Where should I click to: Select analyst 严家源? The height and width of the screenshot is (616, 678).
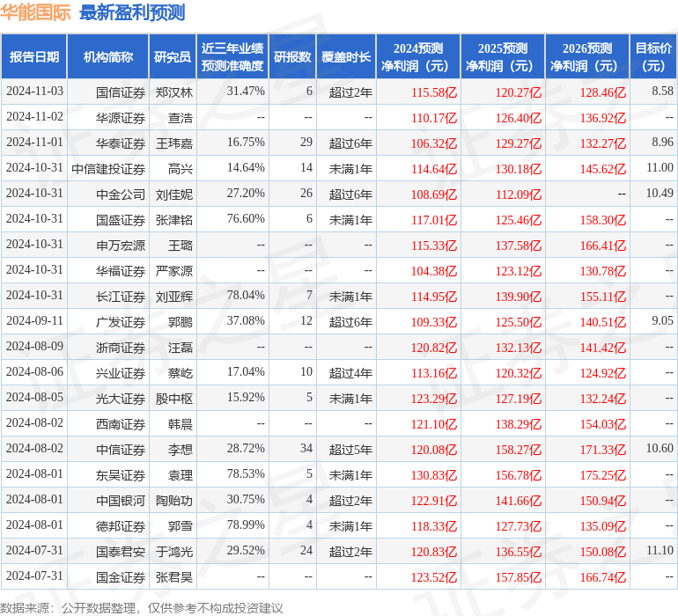[173, 271]
